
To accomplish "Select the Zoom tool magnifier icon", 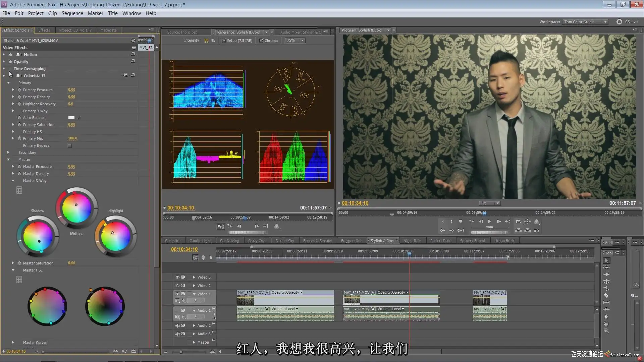I will 606,331.
